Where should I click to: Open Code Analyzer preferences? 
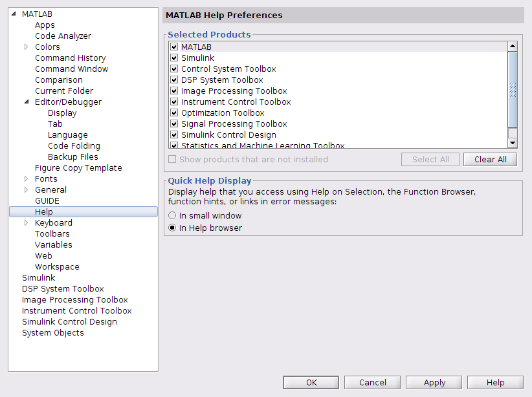tap(63, 36)
